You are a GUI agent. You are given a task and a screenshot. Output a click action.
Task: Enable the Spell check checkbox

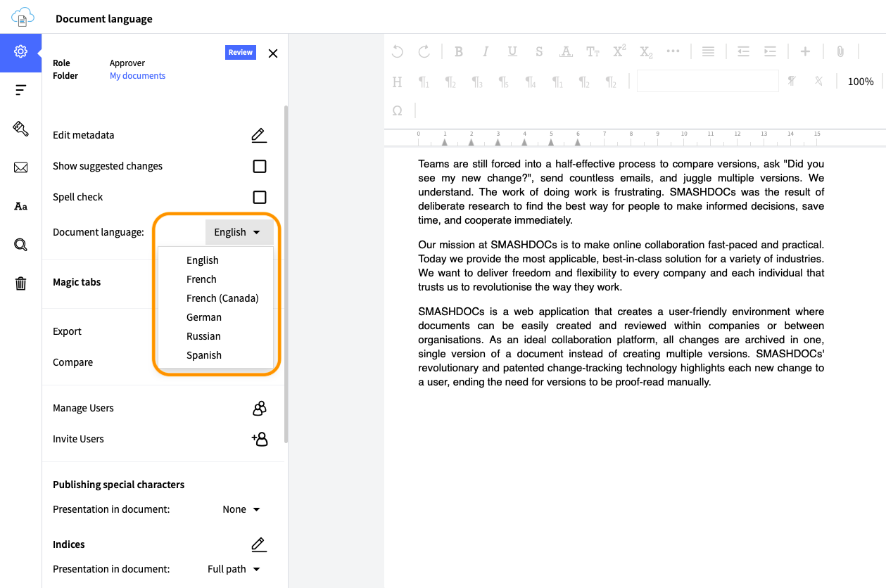click(260, 197)
